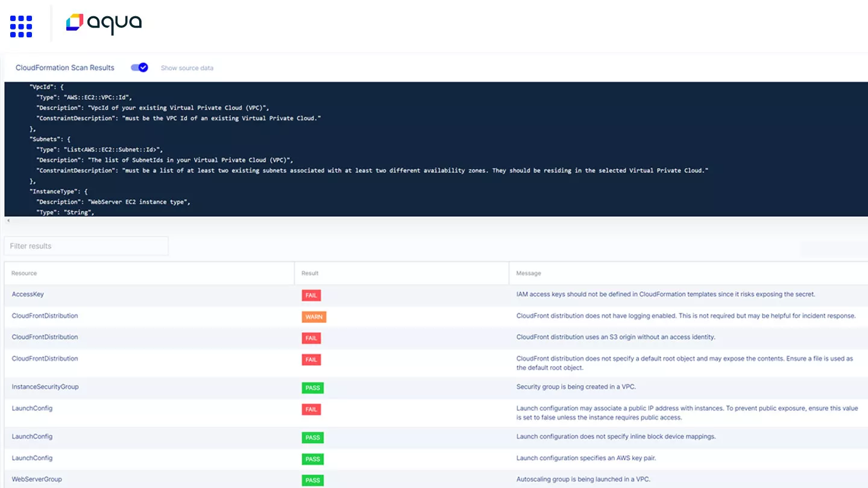Click CloudFrontDistribution in the logging warning row
868x488 pixels.
click(45, 316)
